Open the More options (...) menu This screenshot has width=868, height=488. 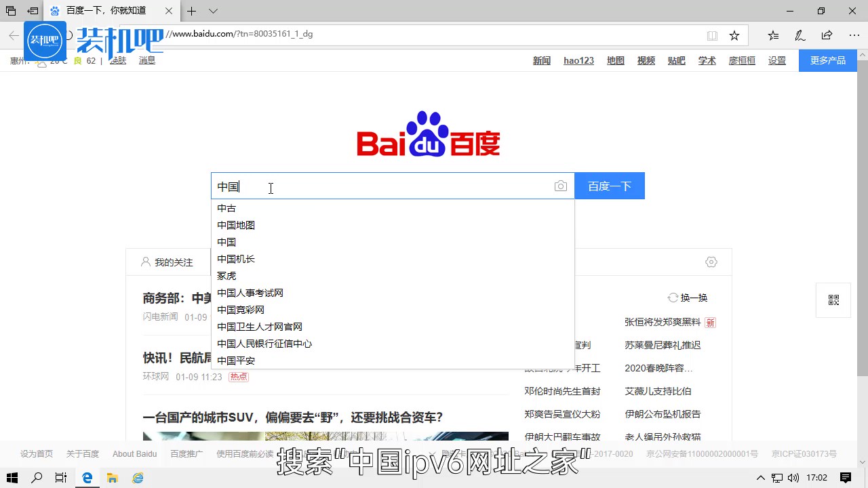point(854,35)
